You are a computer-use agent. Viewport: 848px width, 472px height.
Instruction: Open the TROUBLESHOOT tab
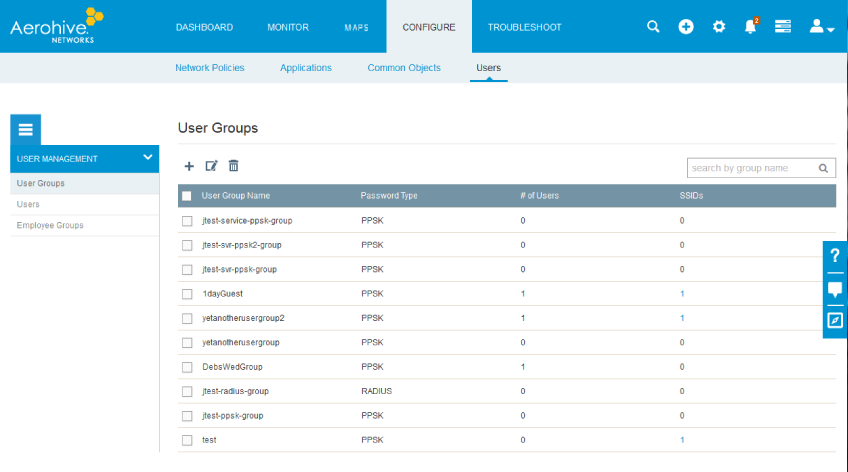tap(525, 27)
